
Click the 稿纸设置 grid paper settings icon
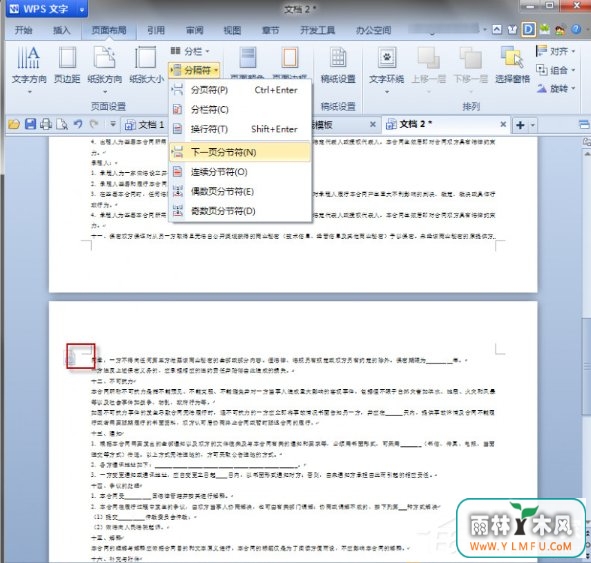[x=338, y=58]
